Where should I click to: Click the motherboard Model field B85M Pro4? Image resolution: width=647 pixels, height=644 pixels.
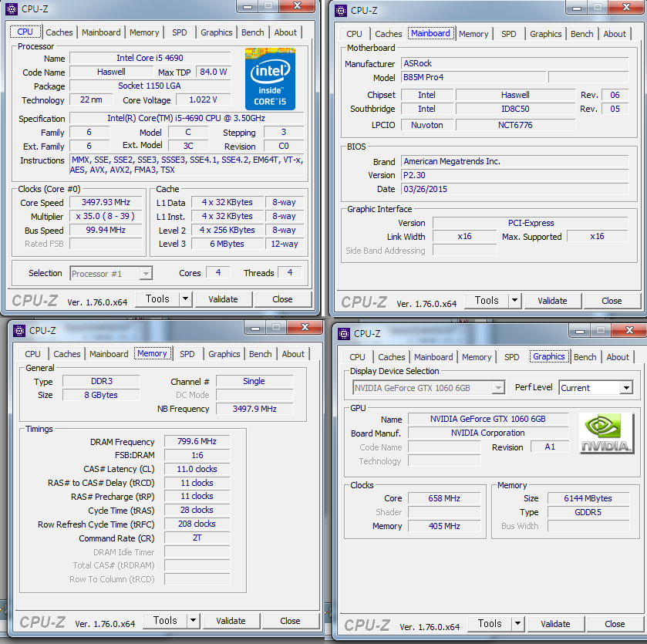pyautogui.click(x=473, y=78)
